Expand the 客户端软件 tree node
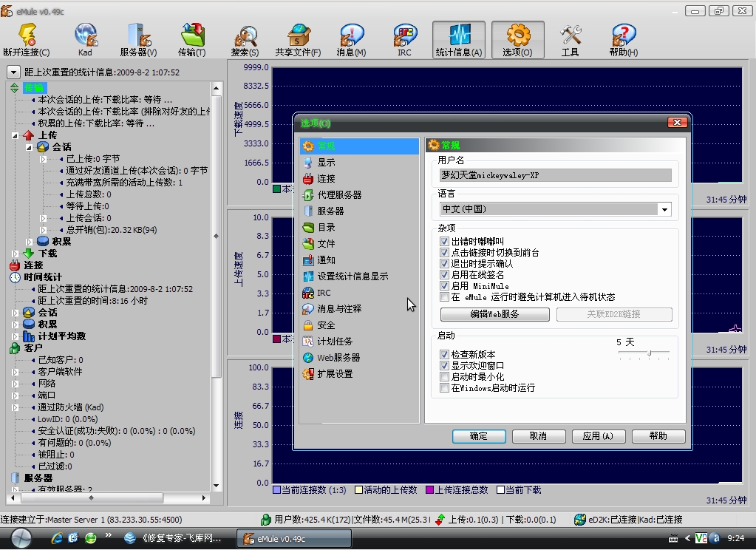Screen dimensions: 756x550 click(15, 372)
